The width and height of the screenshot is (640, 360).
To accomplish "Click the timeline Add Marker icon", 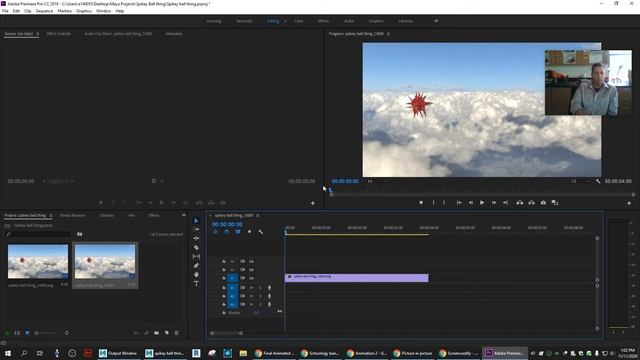I will pyautogui.click(x=249, y=232).
